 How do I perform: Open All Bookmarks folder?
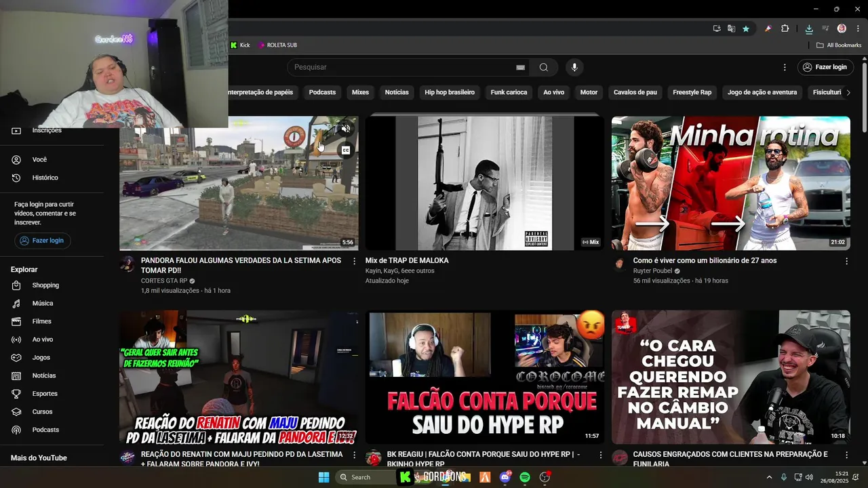click(x=839, y=45)
